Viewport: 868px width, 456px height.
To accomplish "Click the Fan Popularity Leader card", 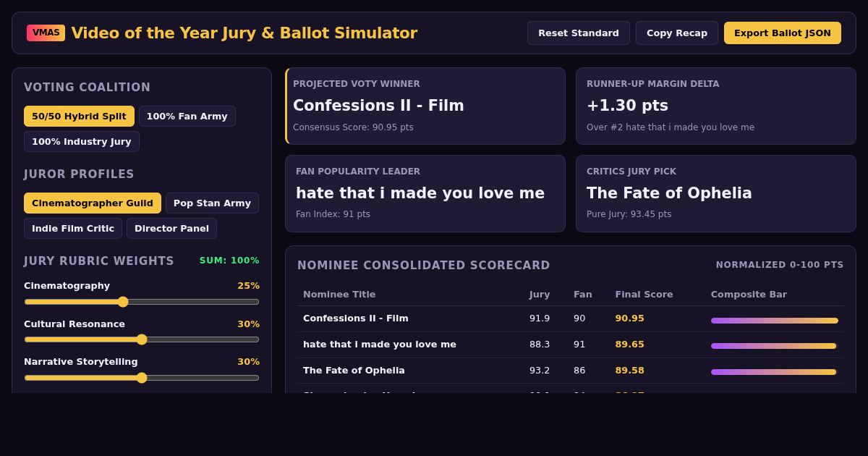I will tap(425, 193).
